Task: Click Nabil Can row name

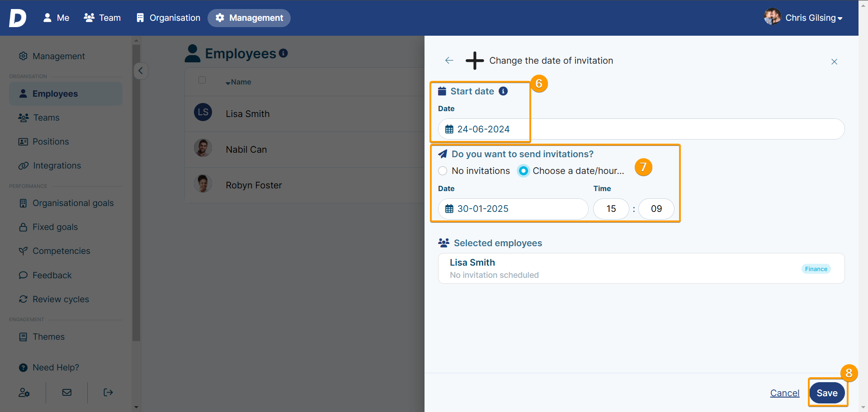Action: coord(246,150)
